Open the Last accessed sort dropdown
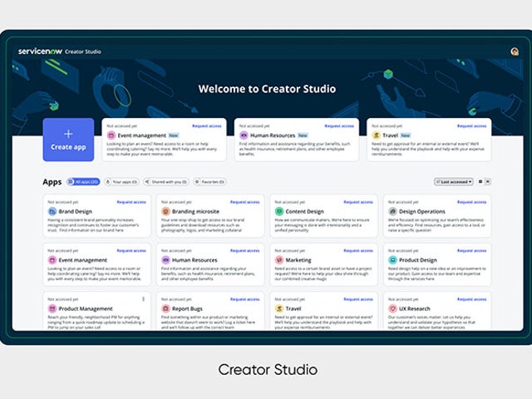532x399 pixels. [x=454, y=182]
